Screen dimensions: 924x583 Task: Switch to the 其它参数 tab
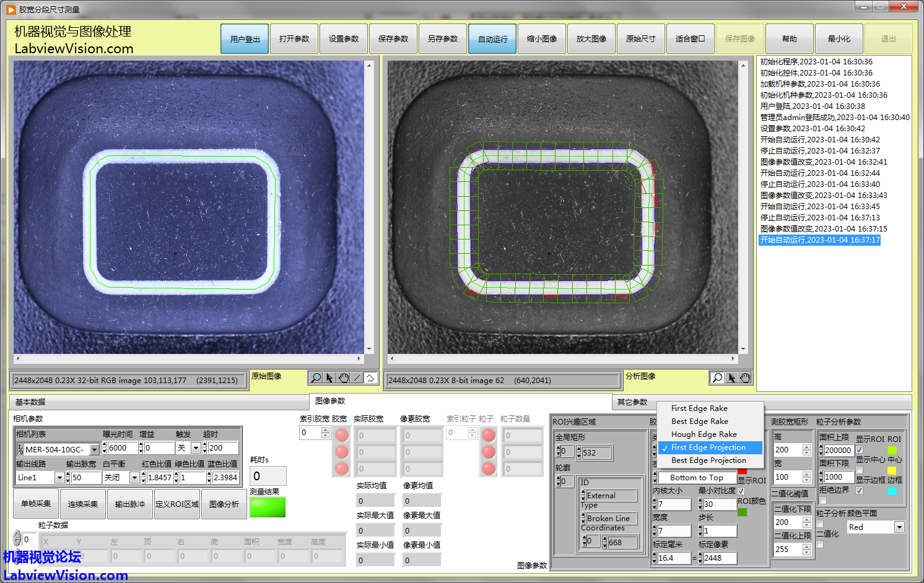(632, 402)
